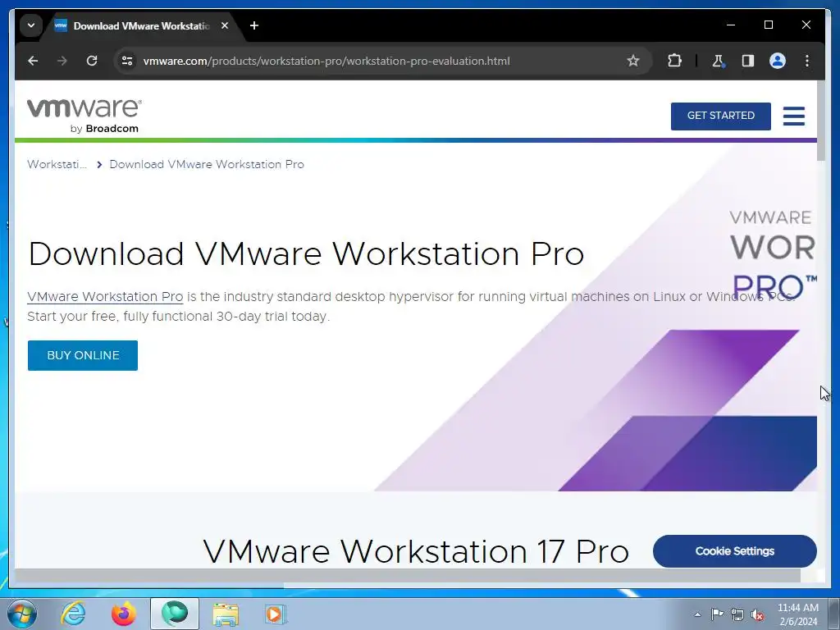Maximize the browser window
Viewport: 840px width, 630px height.
click(768, 25)
